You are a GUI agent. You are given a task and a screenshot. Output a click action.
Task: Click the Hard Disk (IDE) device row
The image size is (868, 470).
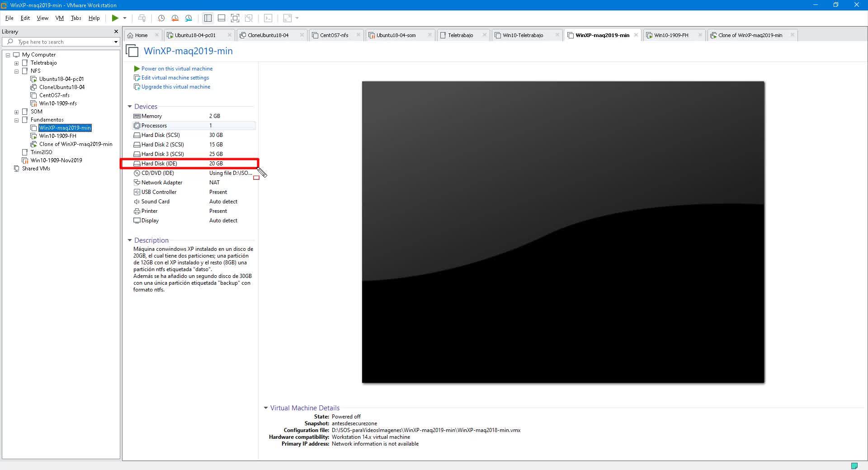tap(194, 164)
